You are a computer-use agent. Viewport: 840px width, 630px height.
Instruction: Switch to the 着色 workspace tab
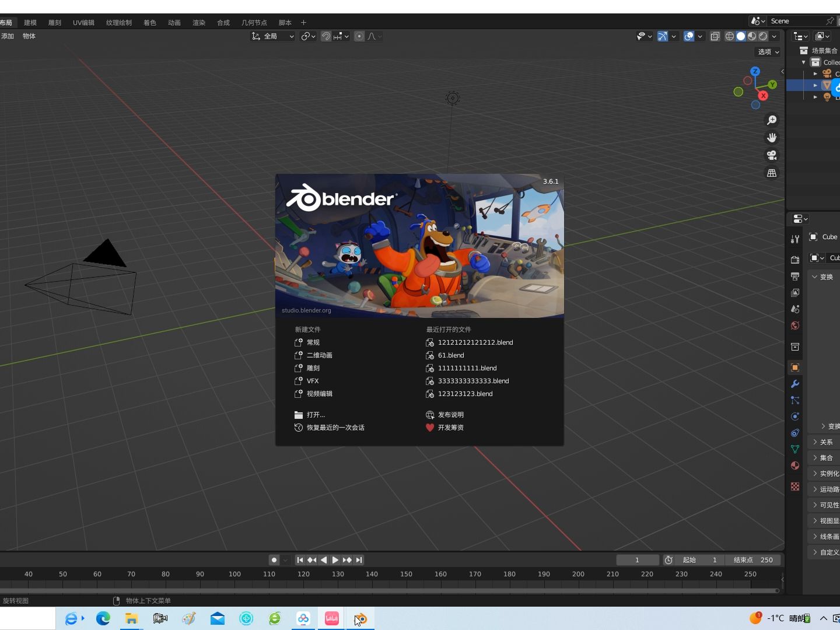[150, 23]
